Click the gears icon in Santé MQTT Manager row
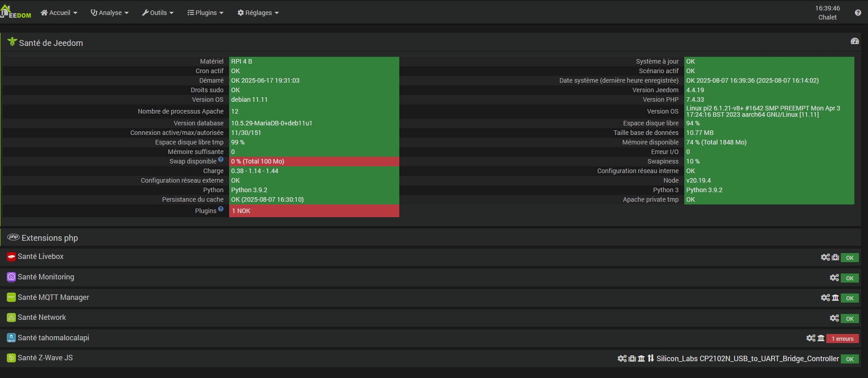868x378 pixels. 825,298
